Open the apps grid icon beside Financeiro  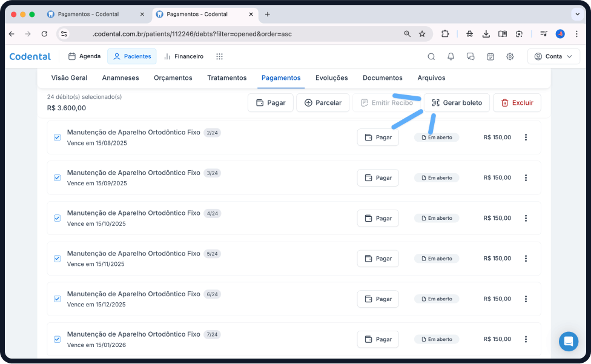(x=219, y=56)
